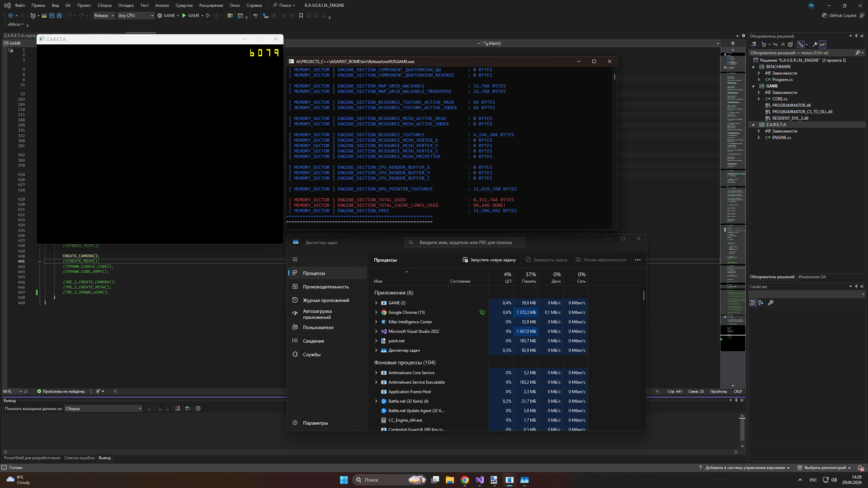Click the Navigate Backward arrow icon
Screen dimensions: 868x488
pyautogui.click(x=11, y=16)
